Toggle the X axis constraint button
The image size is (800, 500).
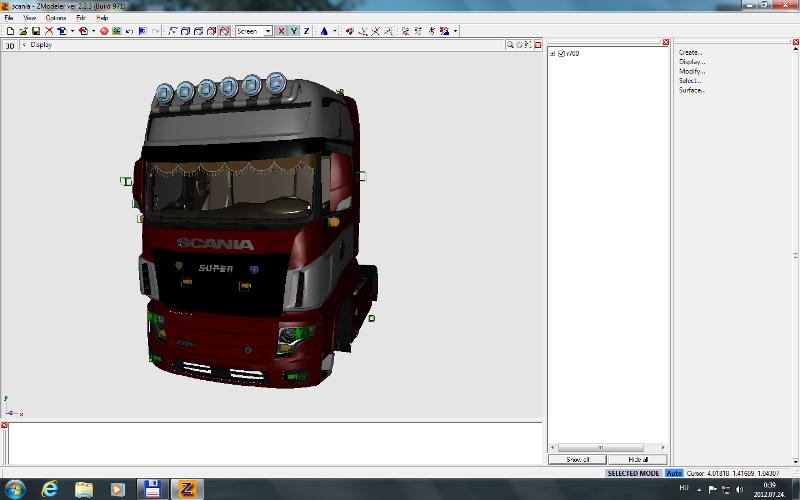(x=281, y=31)
